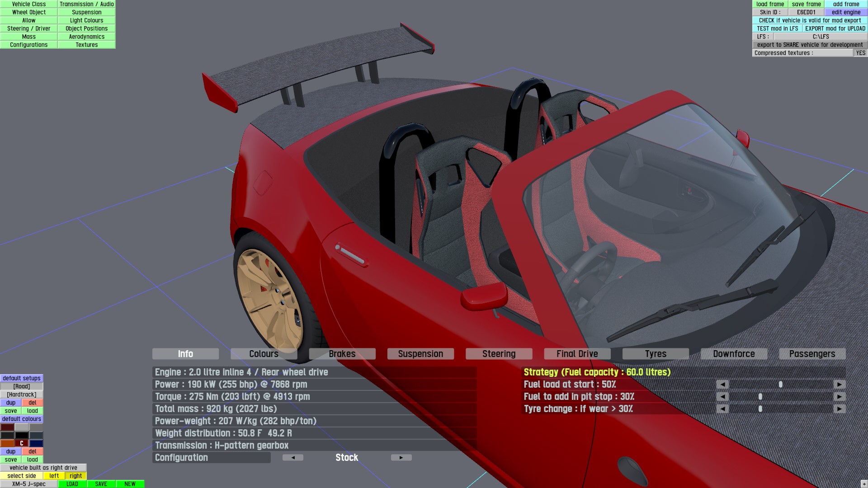
Task: Open Transmission / Audio section
Action: pos(86,4)
